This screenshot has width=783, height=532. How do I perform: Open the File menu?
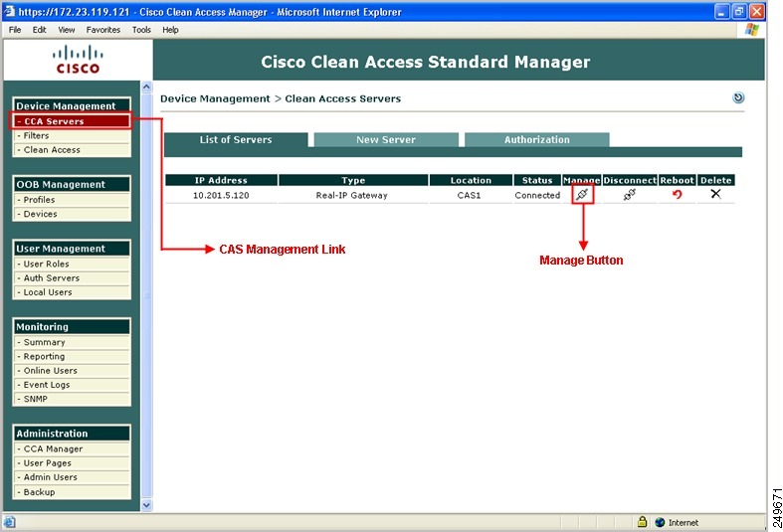coord(15,30)
